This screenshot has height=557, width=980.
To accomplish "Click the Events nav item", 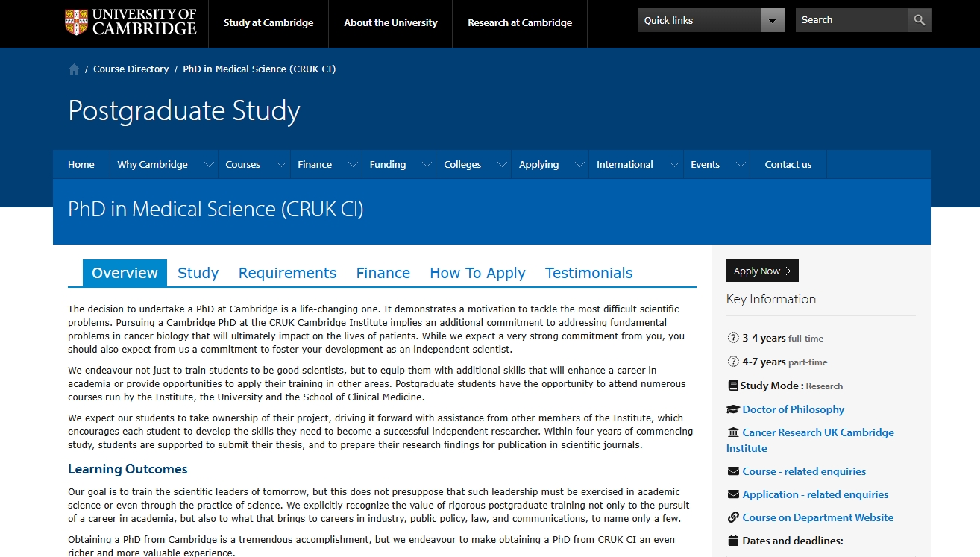I will (706, 165).
